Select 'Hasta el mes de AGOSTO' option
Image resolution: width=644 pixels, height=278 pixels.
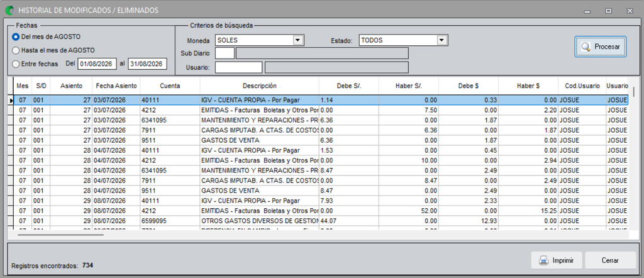click(x=16, y=50)
